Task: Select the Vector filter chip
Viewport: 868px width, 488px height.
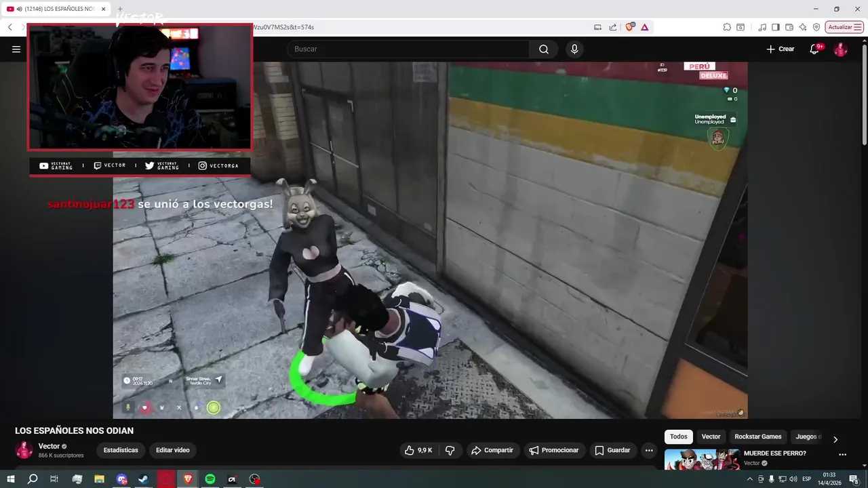Action: tap(711, 436)
